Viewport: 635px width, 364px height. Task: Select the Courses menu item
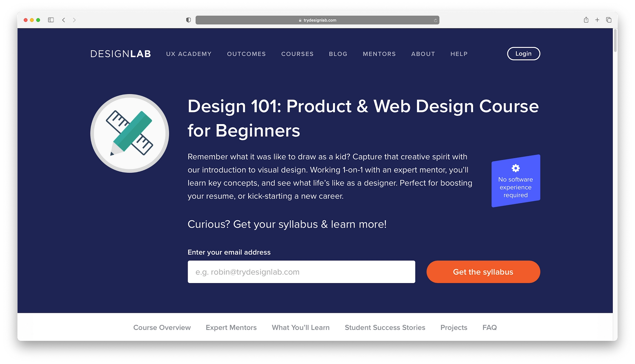point(297,54)
